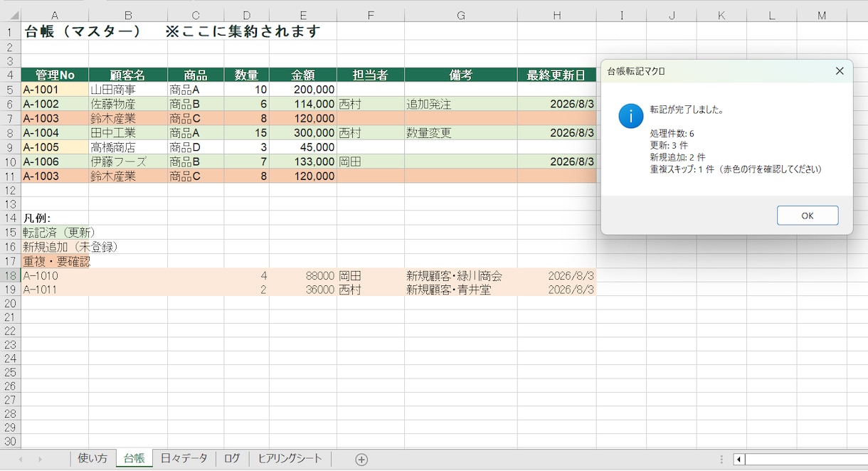Select cell 伊藤フーズ
This screenshot has height=471, width=868.
click(128, 162)
